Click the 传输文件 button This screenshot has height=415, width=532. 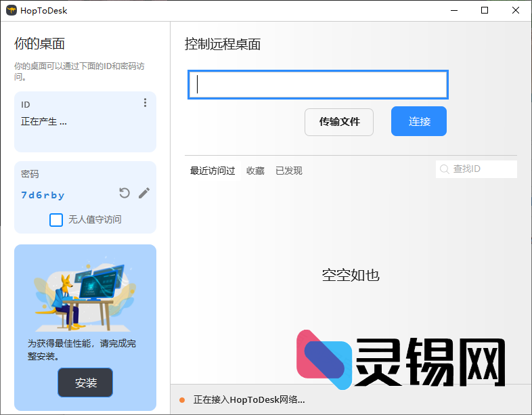pyautogui.click(x=339, y=122)
